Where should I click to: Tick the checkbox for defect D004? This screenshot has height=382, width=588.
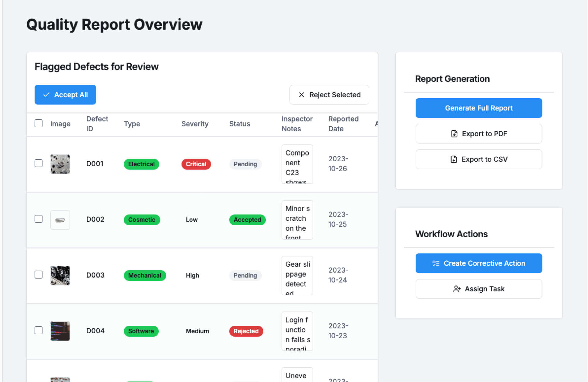pos(39,331)
